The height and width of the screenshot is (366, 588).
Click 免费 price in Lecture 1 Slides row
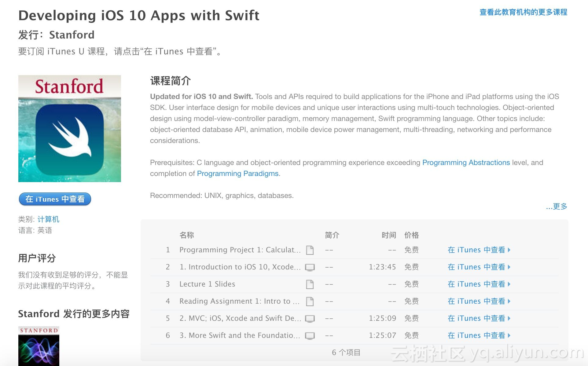[x=412, y=284]
